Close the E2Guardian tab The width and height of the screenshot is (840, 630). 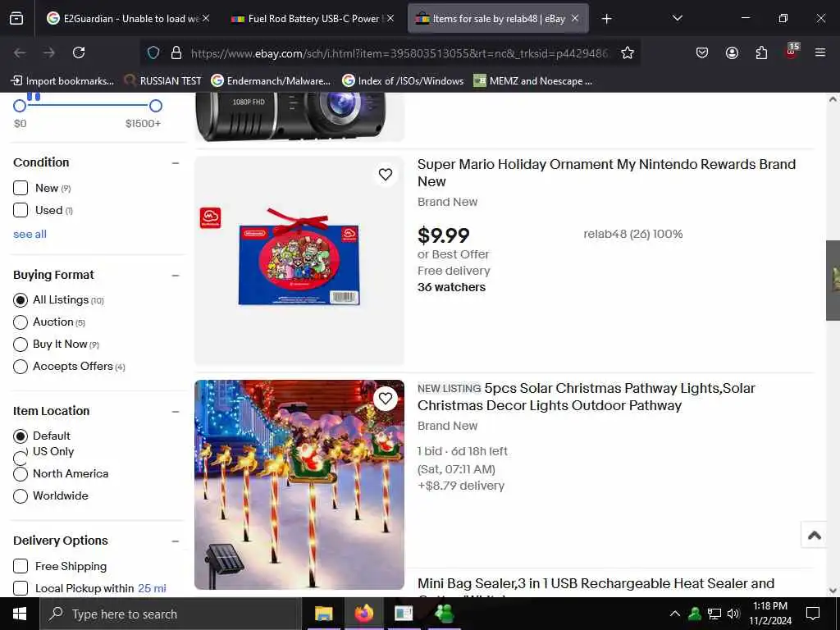[206, 18]
